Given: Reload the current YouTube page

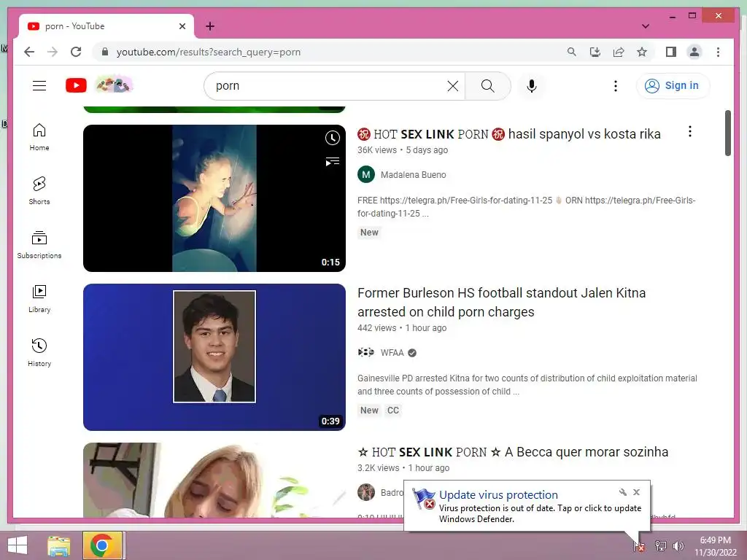Looking at the screenshot, I should 76,52.
